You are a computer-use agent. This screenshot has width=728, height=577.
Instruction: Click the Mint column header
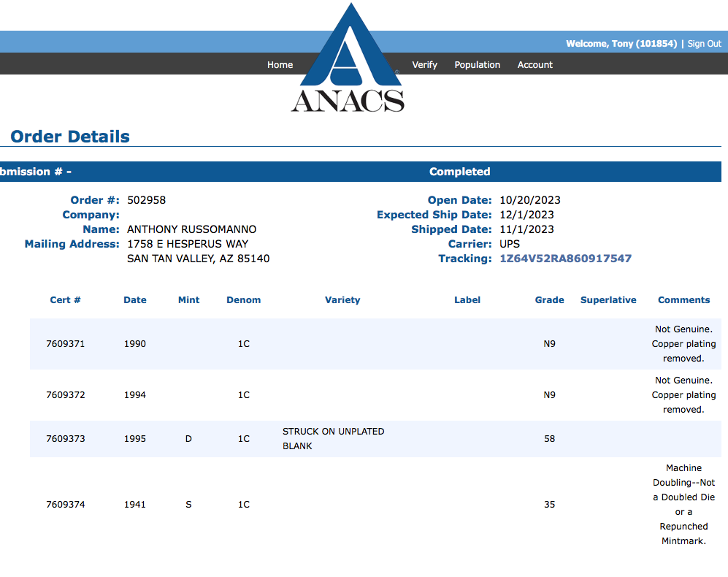point(188,300)
